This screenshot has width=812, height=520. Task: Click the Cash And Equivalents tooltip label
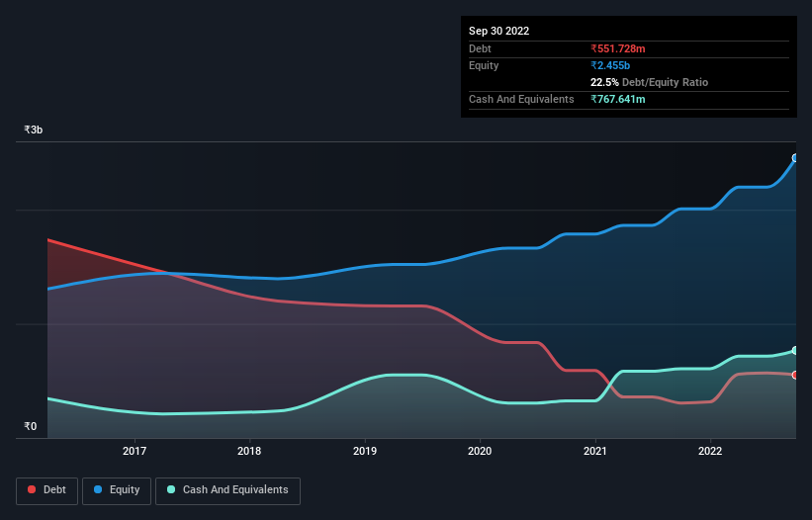pyautogui.click(x=521, y=99)
